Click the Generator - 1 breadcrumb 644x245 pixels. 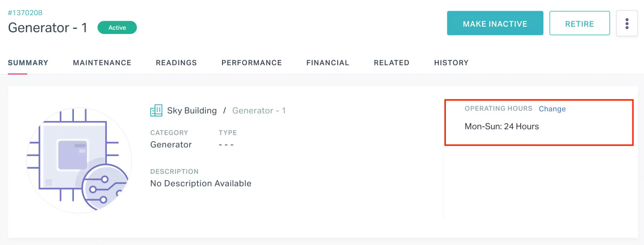259,111
